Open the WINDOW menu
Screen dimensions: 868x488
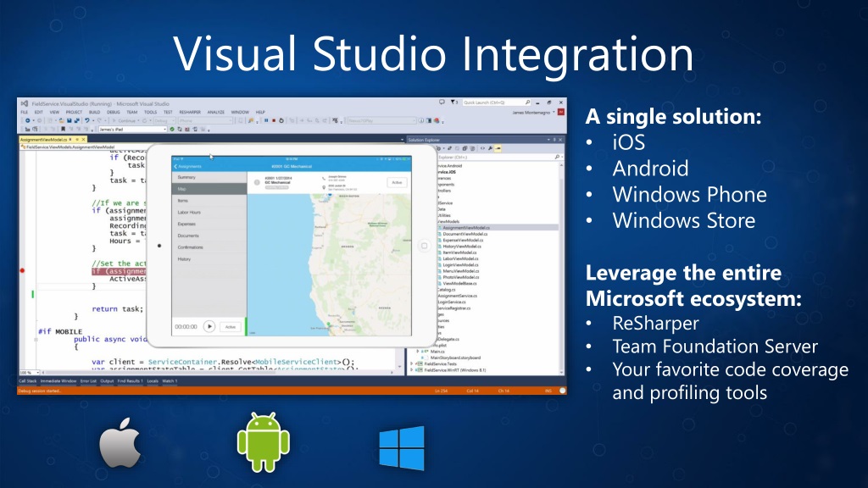tap(240, 112)
